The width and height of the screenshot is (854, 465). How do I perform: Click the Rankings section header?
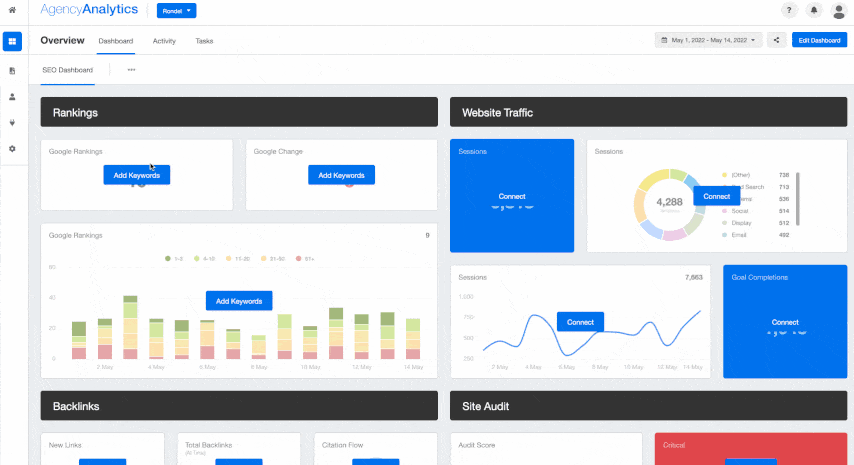pos(239,112)
